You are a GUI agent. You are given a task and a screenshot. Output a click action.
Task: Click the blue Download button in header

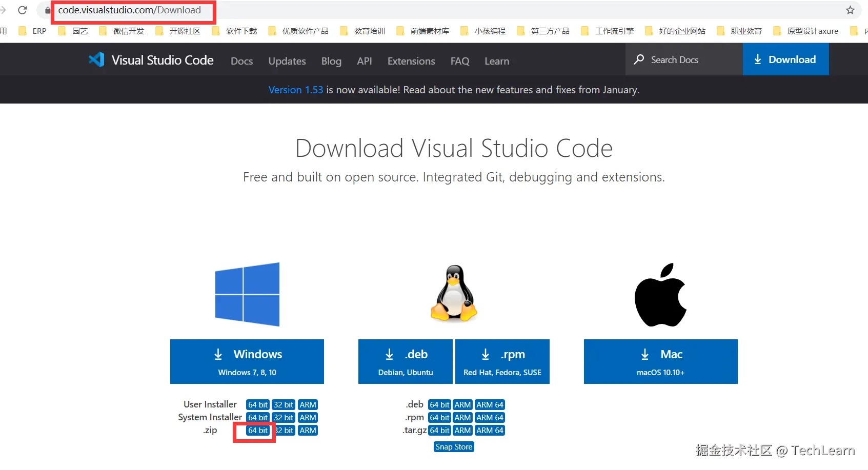785,59
